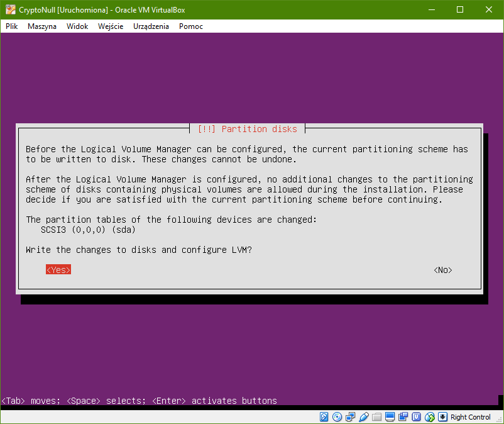Open the Widok menu
Screen dimensions: 504x424
tap(77, 26)
